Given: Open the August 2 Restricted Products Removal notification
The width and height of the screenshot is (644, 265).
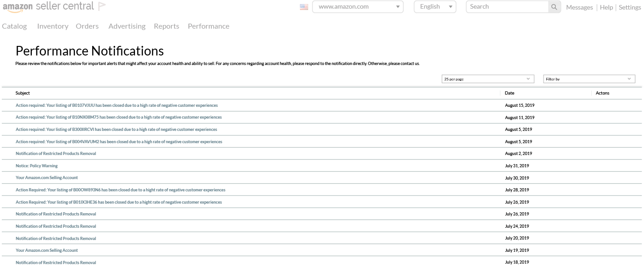Looking at the screenshot, I should click(x=55, y=153).
